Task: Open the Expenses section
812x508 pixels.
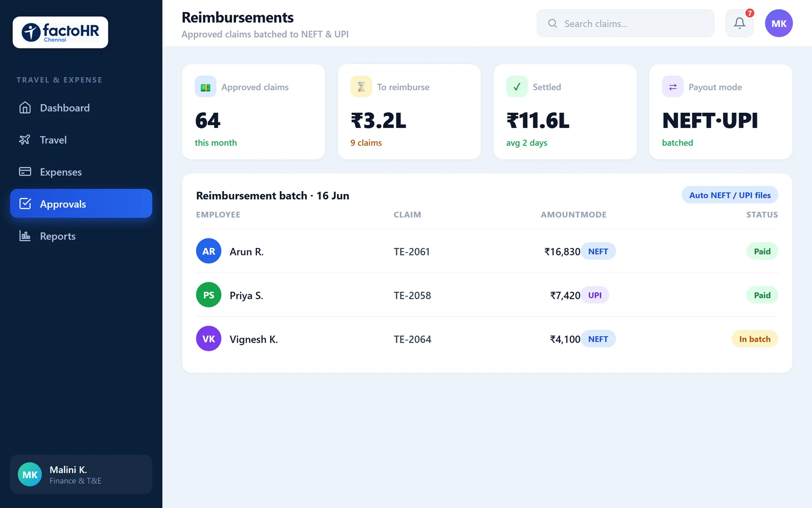Action: pyautogui.click(x=81, y=172)
